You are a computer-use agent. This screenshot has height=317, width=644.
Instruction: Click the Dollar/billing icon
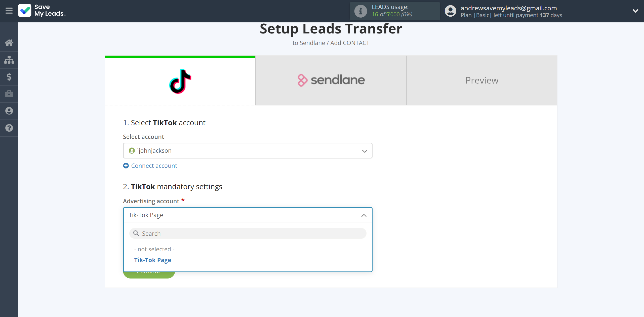point(9,77)
